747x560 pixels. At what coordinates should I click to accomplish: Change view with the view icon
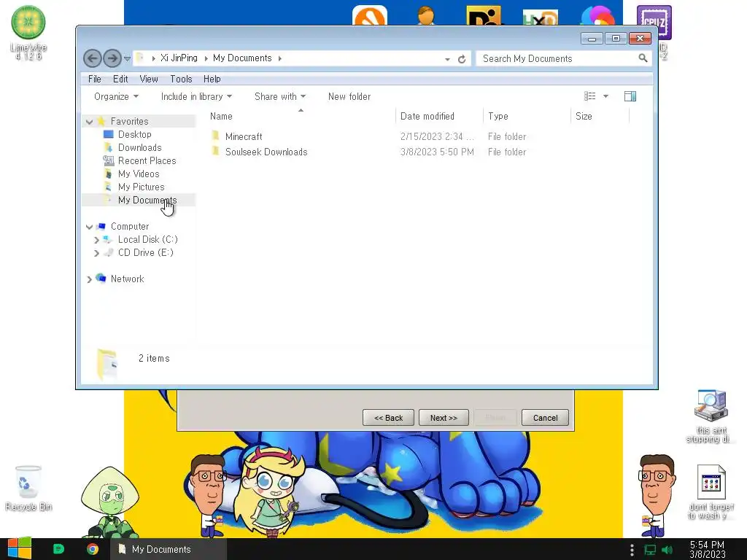589,96
